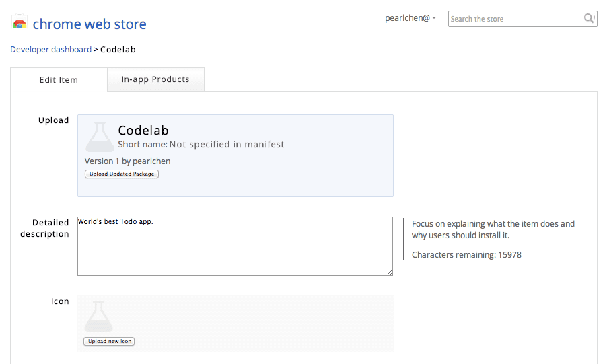Click the Chrome Web Store logo icon
Screen dimensions: 607x364
pos(20,23)
